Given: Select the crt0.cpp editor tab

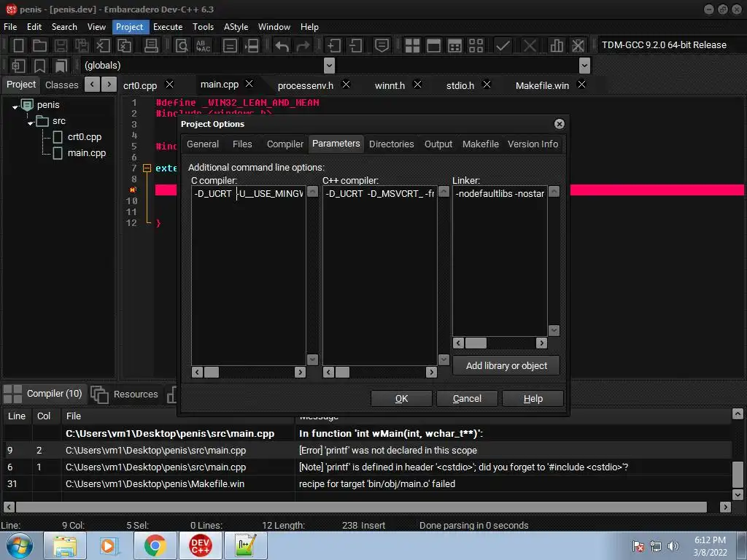Looking at the screenshot, I should click(139, 86).
